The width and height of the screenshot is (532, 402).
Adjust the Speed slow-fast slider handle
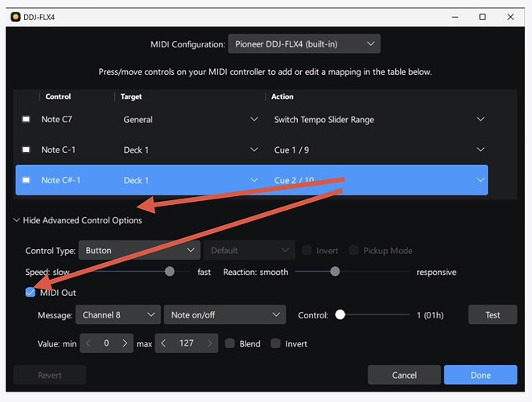pyautogui.click(x=170, y=272)
